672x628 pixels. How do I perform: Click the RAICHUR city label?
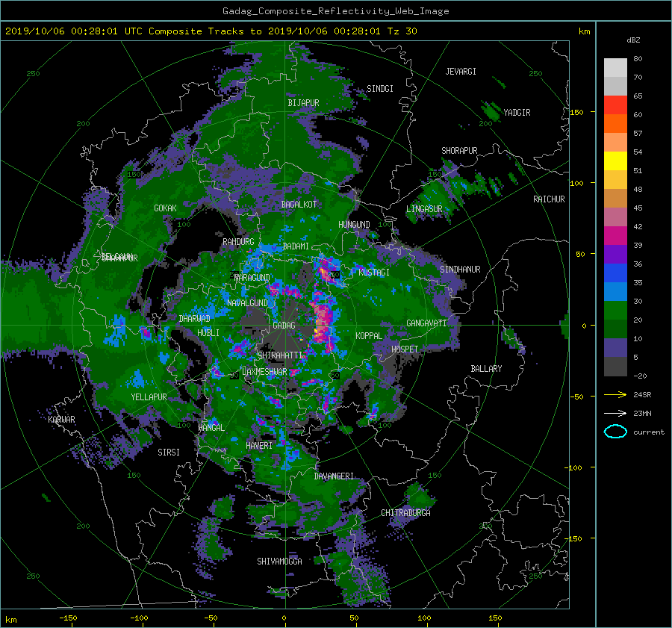(x=549, y=199)
